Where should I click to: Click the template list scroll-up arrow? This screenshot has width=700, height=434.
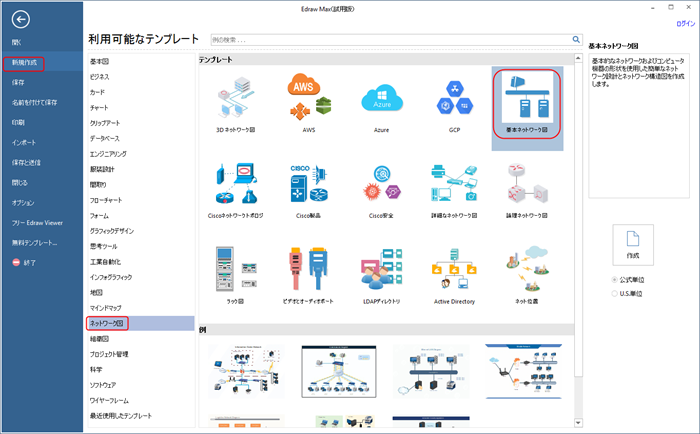[x=578, y=58]
